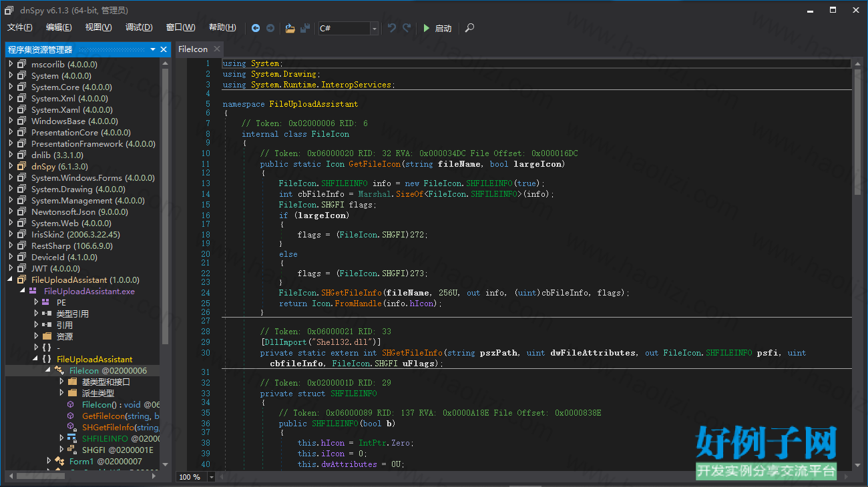Open the 窗口(W) menu
868x487 pixels.
(180, 27)
